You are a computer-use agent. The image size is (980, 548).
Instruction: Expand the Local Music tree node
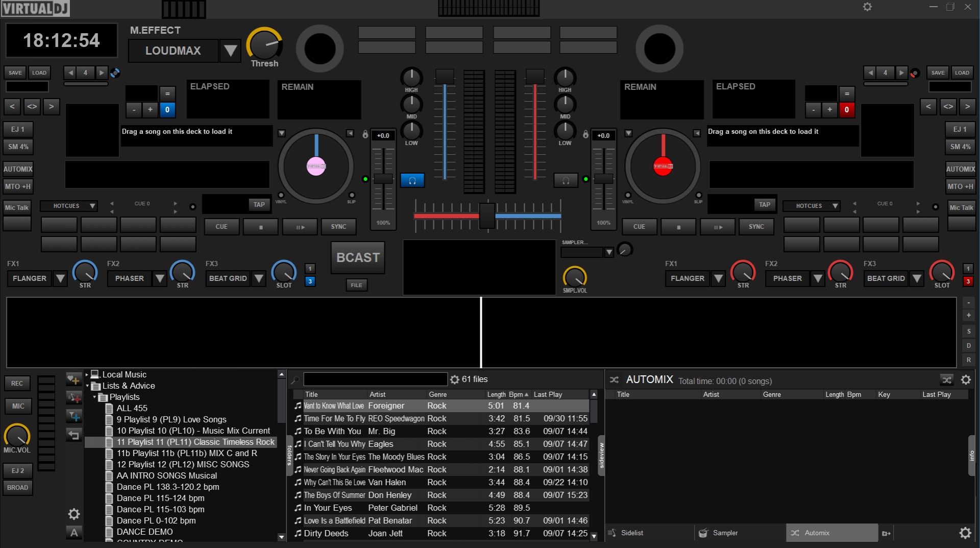87,374
